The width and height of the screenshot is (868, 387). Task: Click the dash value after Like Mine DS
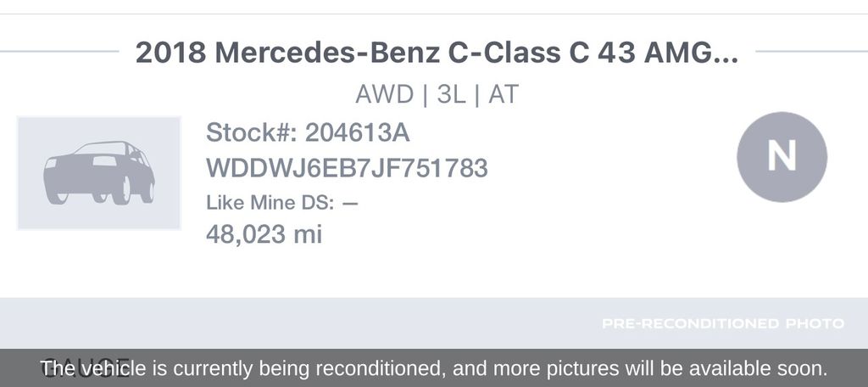point(350,202)
